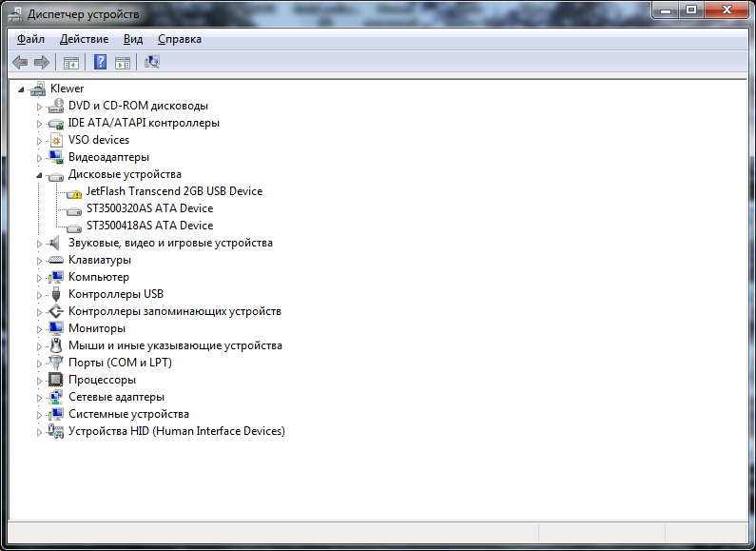
Task: Click the Device Manager title bar icon
Action: point(15,14)
